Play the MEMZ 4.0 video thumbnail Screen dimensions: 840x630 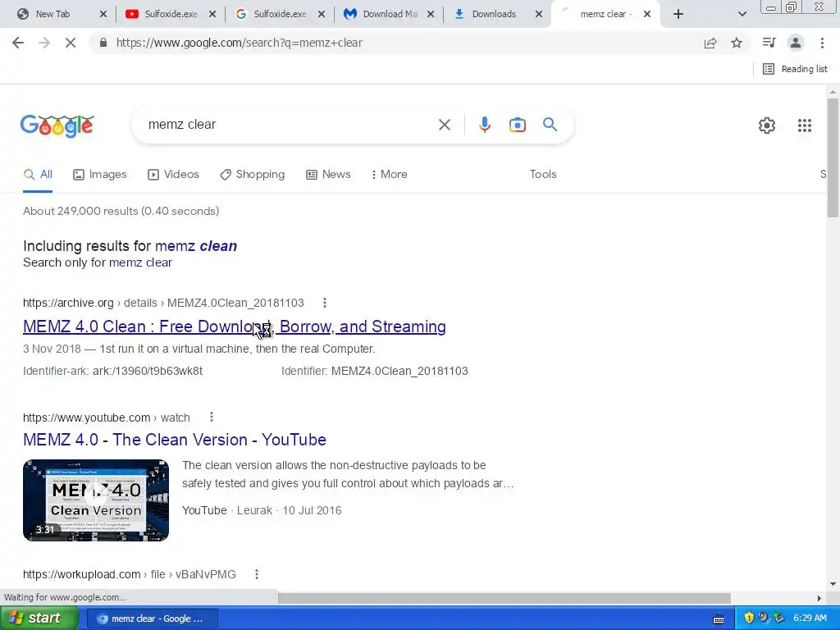tap(96, 500)
